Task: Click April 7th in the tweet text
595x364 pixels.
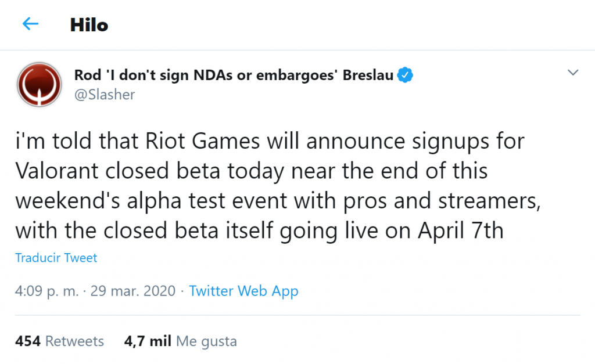Action: coord(460,230)
